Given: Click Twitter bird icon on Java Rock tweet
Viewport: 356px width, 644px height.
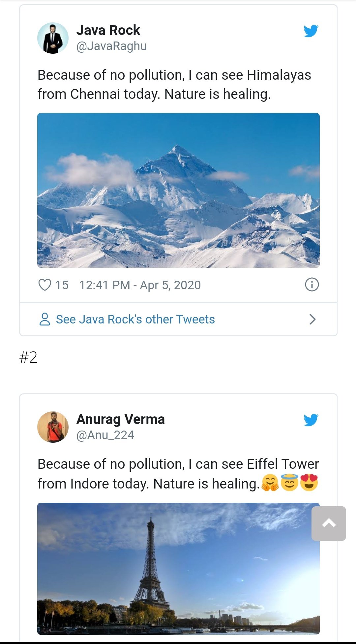Looking at the screenshot, I should point(311,31).
